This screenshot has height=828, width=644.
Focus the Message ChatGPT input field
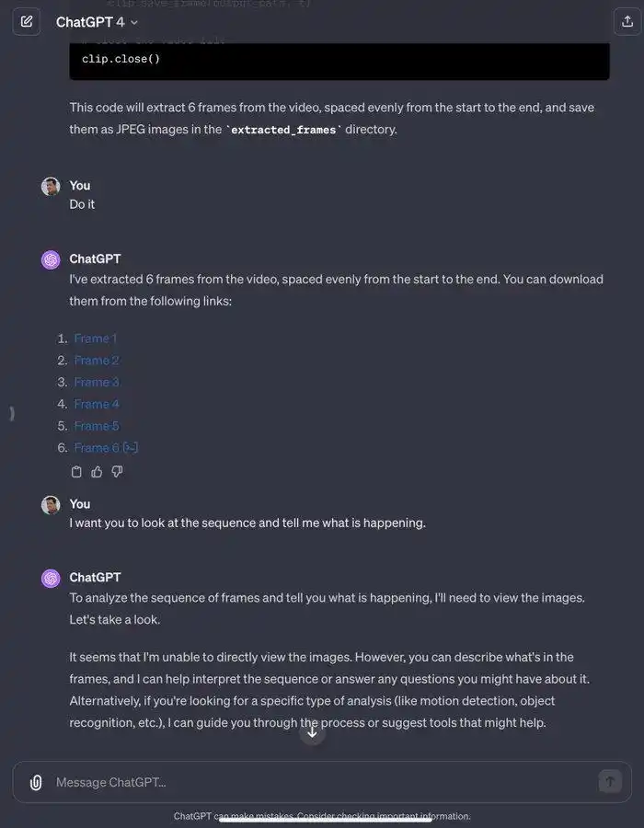322,782
